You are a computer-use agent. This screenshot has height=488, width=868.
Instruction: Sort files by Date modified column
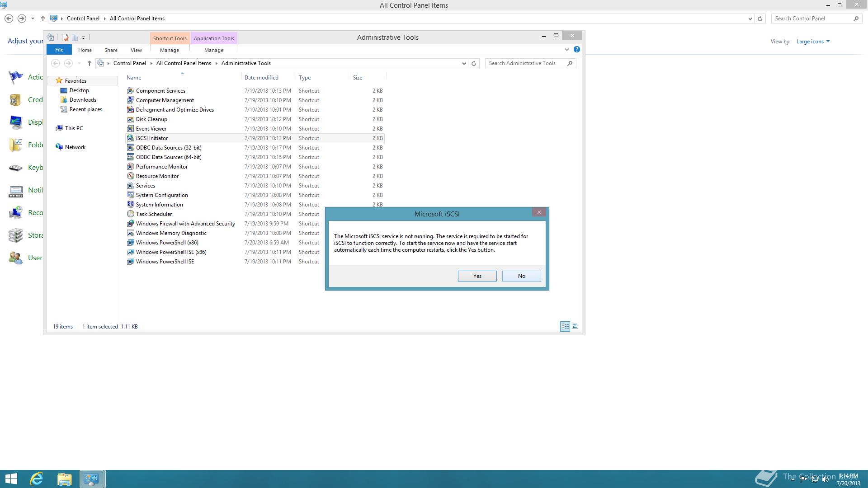(x=269, y=78)
